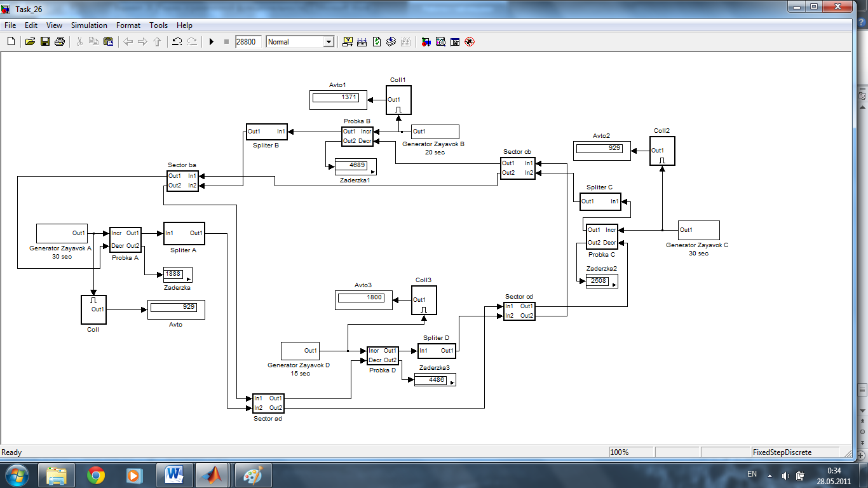Print the model with printer icon
The height and width of the screenshot is (488, 868).
(60, 42)
